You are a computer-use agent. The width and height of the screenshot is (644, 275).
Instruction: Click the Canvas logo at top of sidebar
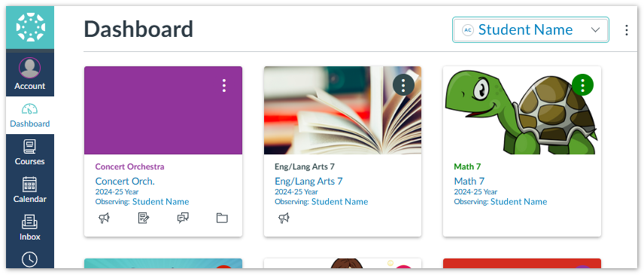pyautogui.click(x=30, y=28)
